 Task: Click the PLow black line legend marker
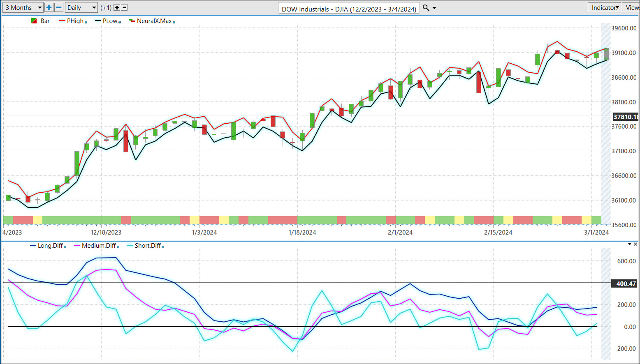tap(98, 21)
